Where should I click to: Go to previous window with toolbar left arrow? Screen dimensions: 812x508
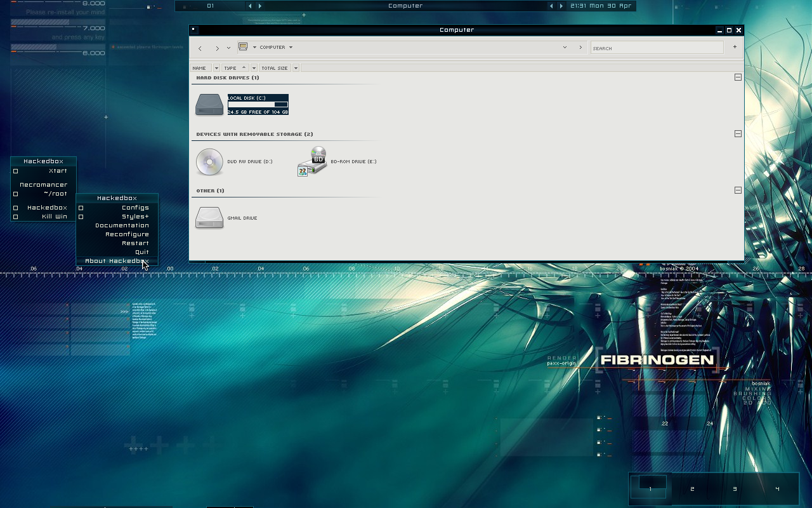tap(551, 6)
